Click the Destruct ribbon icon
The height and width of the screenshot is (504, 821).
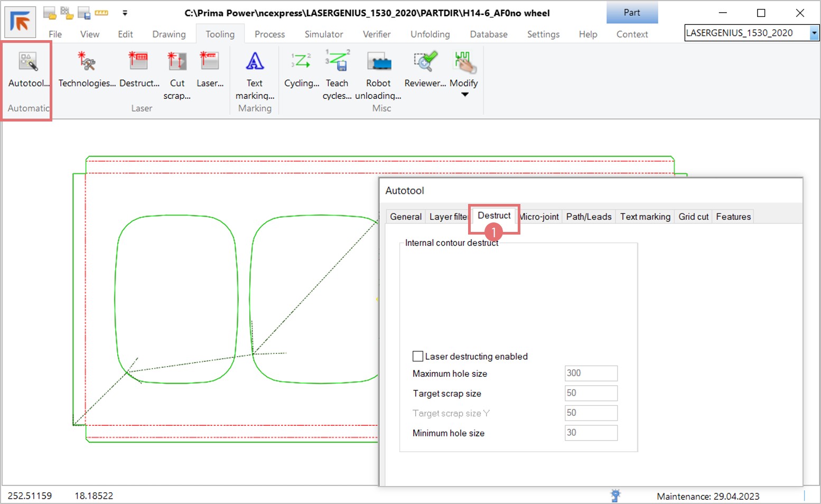pos(138,62)
